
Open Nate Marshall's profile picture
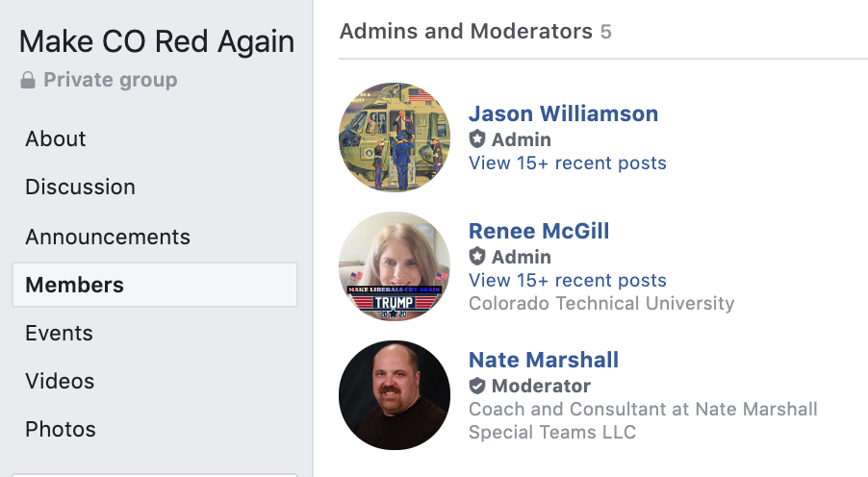[395, 395]
